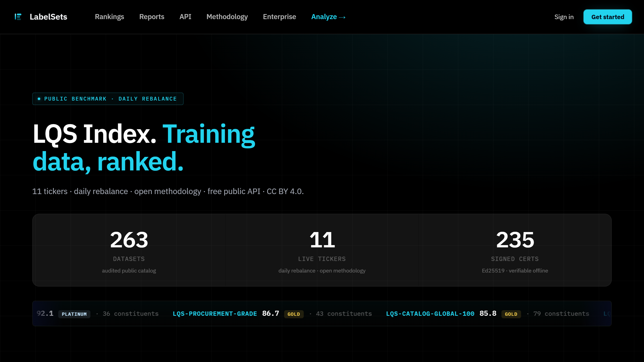The image size is (644, 362).
Task: Click Sign in
Action: 564,17
